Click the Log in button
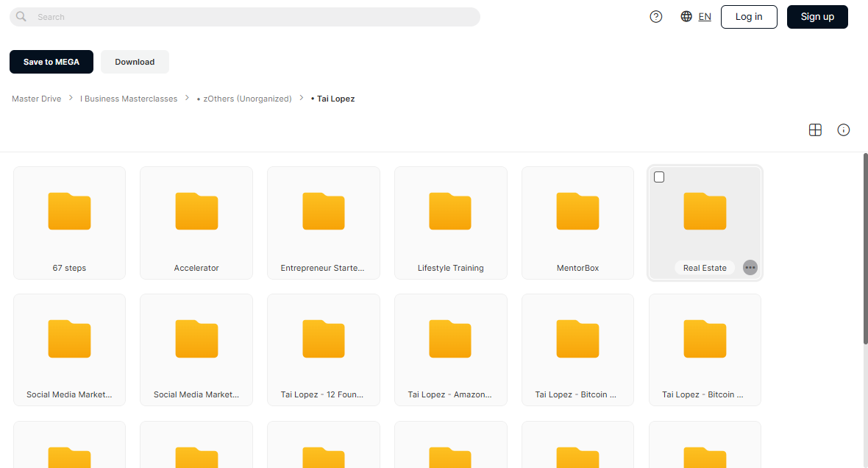The image size is (868, 468). (749, 17)
